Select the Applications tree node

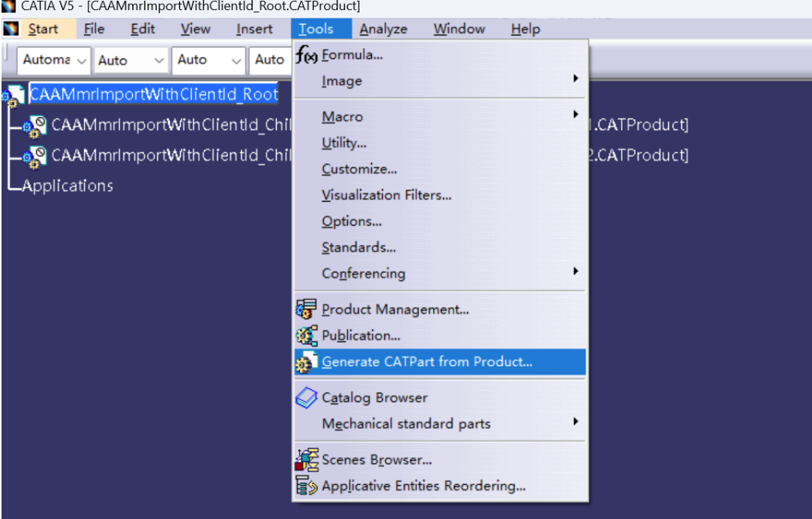pos(67,186)
